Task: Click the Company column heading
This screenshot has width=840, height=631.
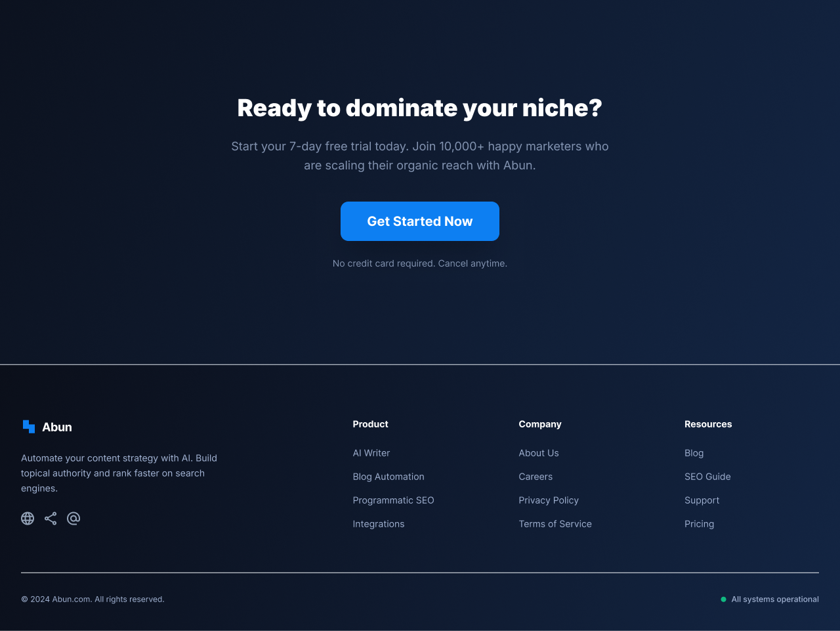Action: [540, 424]
